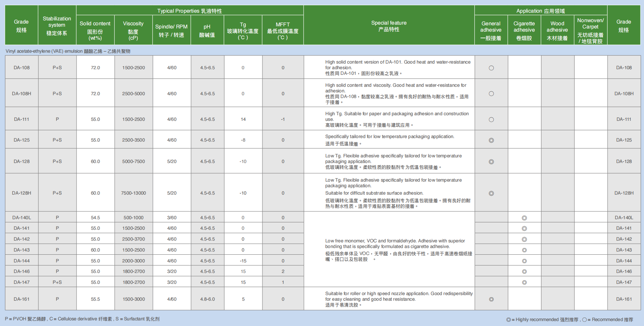Select the Cigarette adhesive header cell
The image size is (644, 326).
[524, 30]
